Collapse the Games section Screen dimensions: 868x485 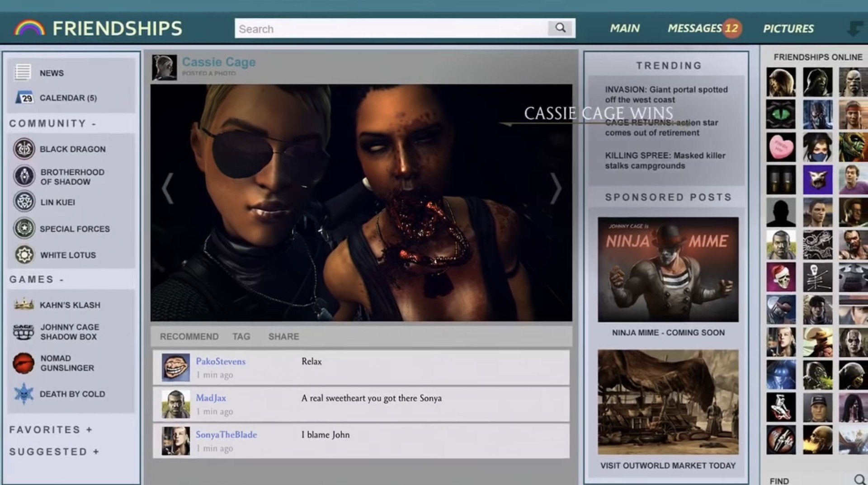pyautogui.click(x=61, y=280)
